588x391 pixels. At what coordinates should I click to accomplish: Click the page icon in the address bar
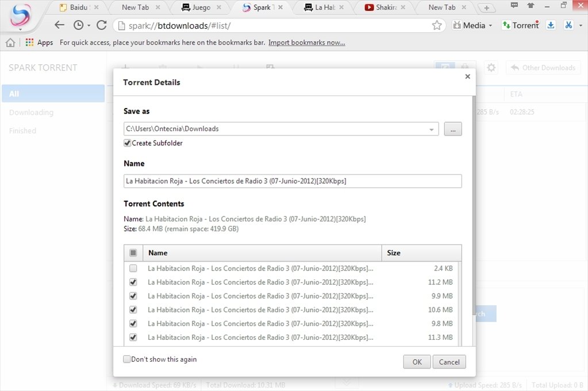[x=121, y=25]
